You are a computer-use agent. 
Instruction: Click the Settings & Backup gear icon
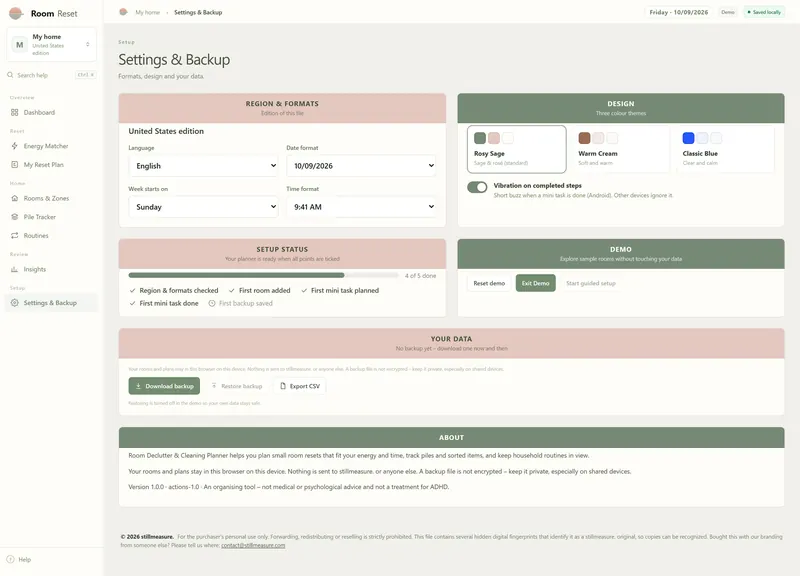14,303
